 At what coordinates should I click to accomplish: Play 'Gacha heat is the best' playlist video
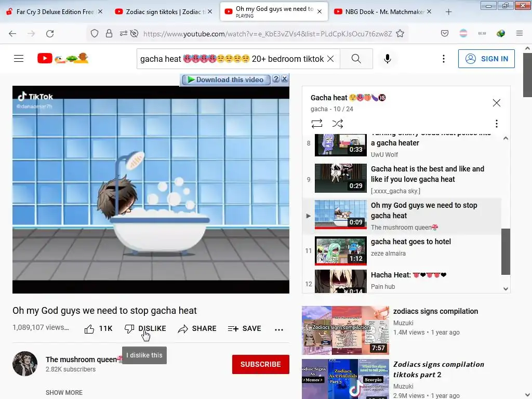(x=402, y=179)
